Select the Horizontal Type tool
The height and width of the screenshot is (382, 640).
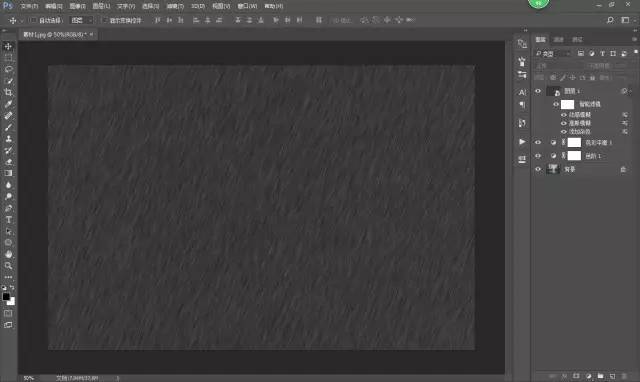pos(8,220)
